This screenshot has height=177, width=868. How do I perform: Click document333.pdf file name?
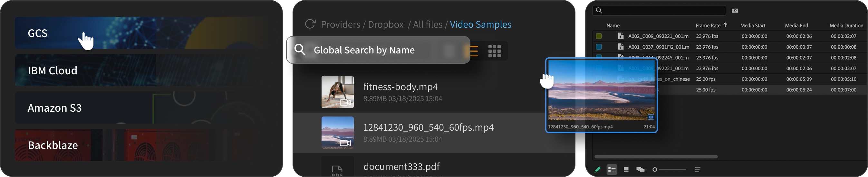pyautogui.click(x=401, y=167)
